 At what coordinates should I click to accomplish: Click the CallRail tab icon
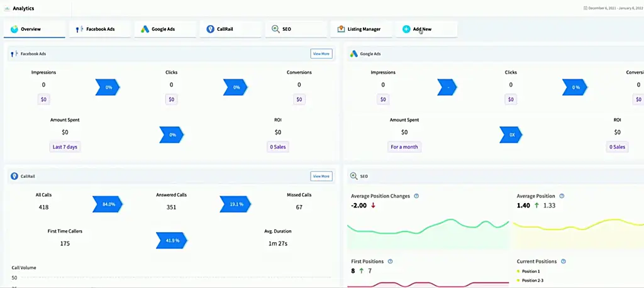tap(210, 30)
